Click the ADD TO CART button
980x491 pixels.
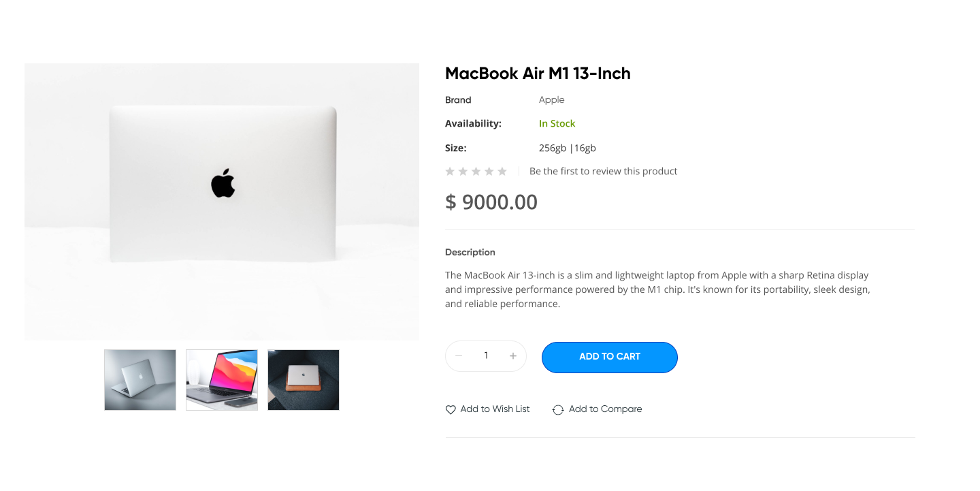click(610, 357)
